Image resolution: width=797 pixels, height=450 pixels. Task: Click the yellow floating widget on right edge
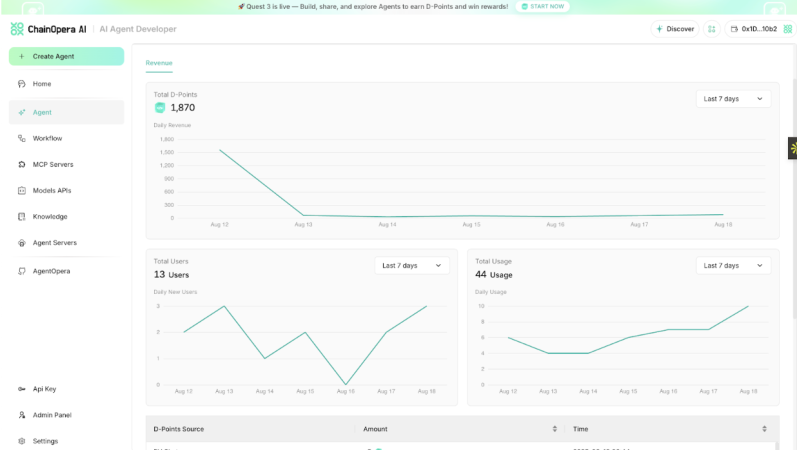click(x=792, y=148)
